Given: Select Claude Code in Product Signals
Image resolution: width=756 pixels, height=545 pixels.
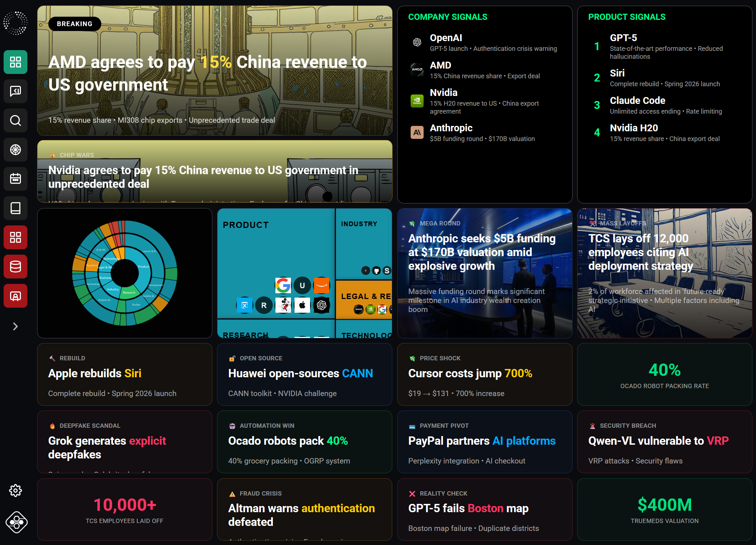Looking at the screenshot, I should pyautogui.click(x=637, y=101).
